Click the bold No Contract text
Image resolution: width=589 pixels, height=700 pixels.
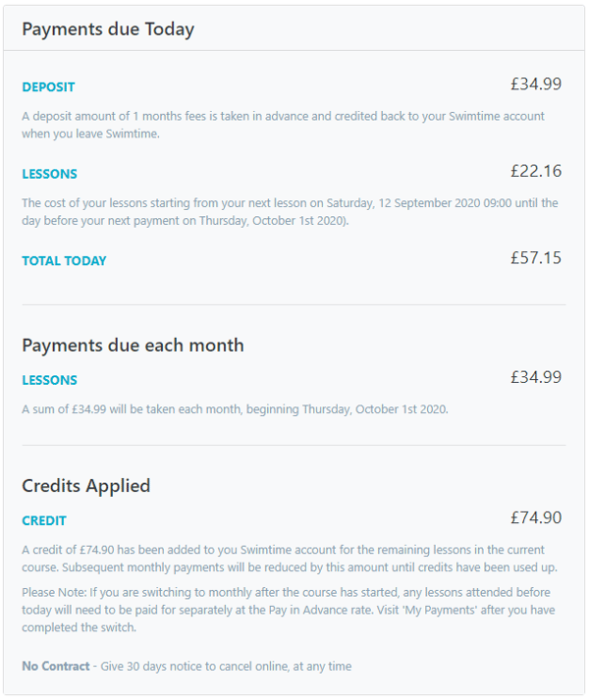56,666
